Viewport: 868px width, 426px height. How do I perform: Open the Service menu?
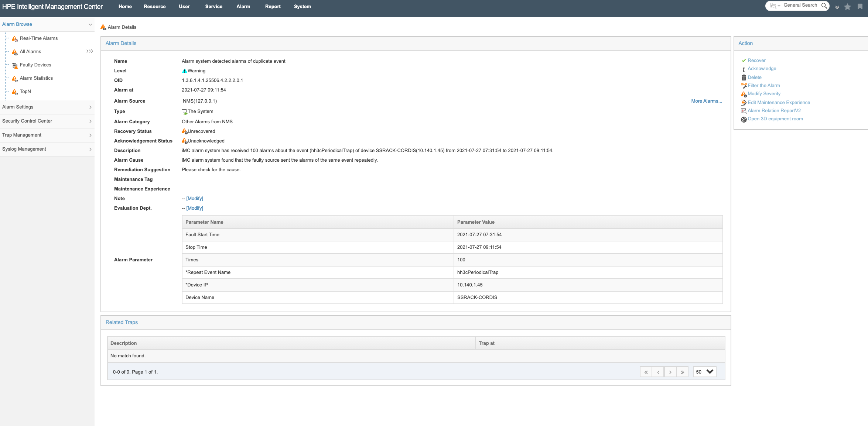[x=214, y=7]
